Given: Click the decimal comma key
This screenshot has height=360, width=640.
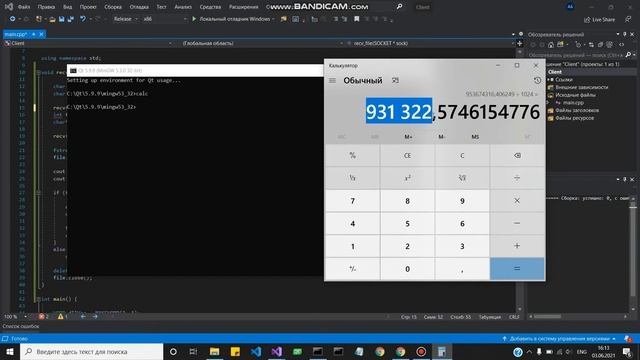Looking at the screenshot, I should coord(462,269).
